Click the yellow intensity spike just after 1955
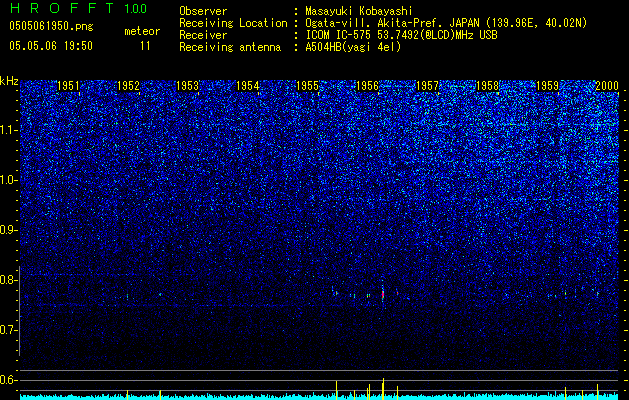The width and height of the screenshot is (629, 400). point(336,390)
